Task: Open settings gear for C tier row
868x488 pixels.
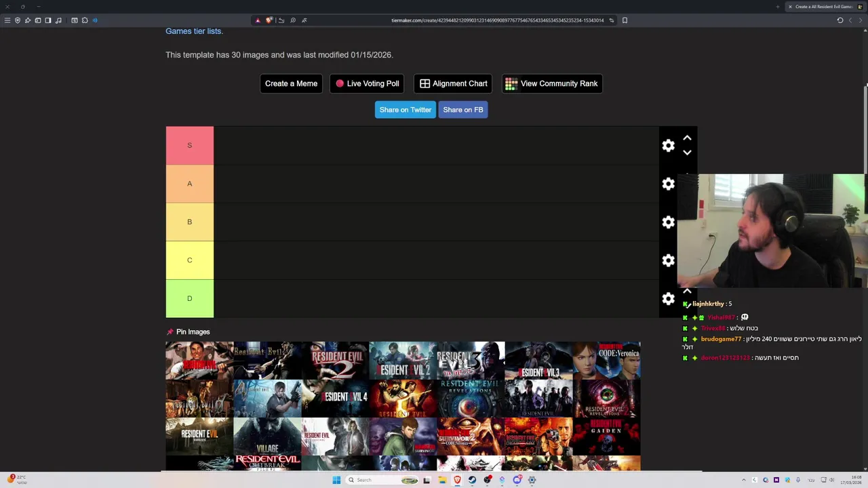Action: 668,260
